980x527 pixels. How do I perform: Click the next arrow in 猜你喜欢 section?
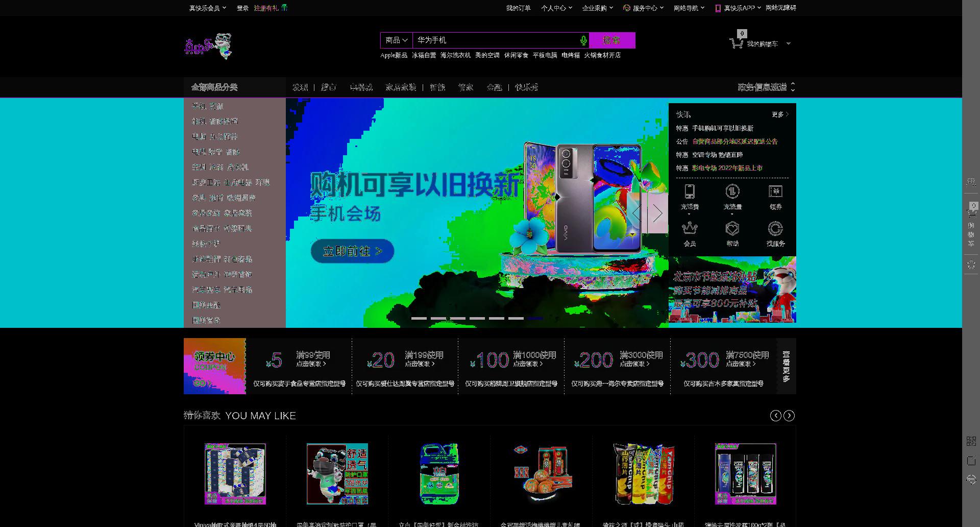789,416
